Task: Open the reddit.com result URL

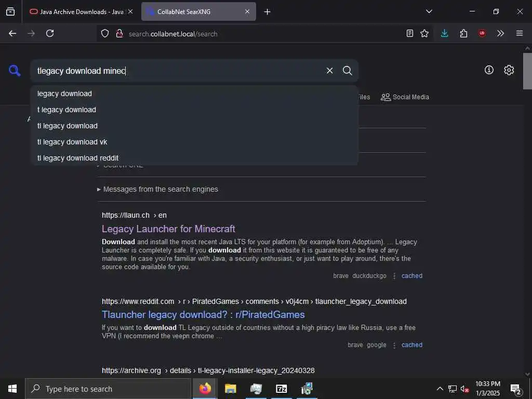Action: (254, 301)
